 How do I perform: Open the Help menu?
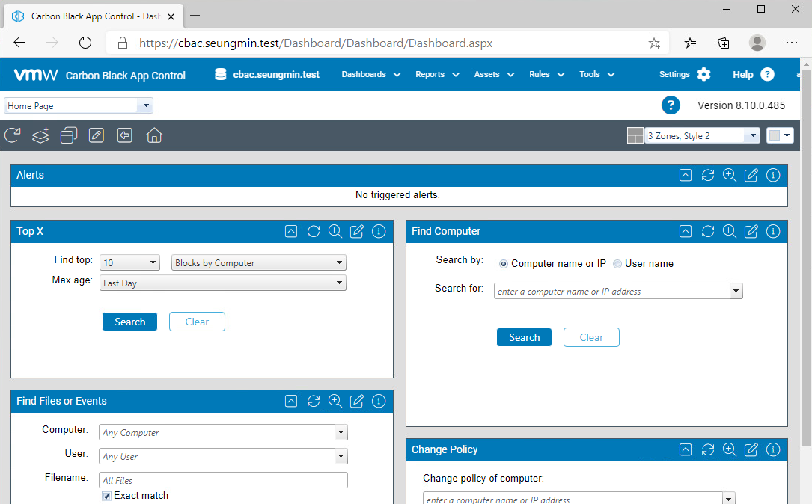754,75
